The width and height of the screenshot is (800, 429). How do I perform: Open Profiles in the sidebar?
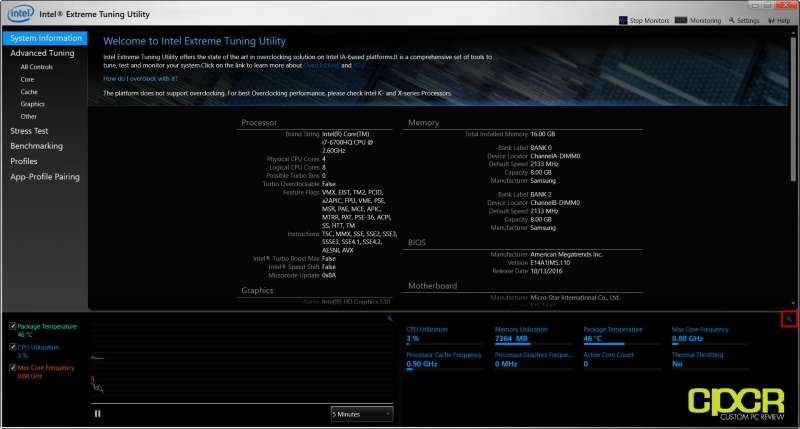[24, 161]
